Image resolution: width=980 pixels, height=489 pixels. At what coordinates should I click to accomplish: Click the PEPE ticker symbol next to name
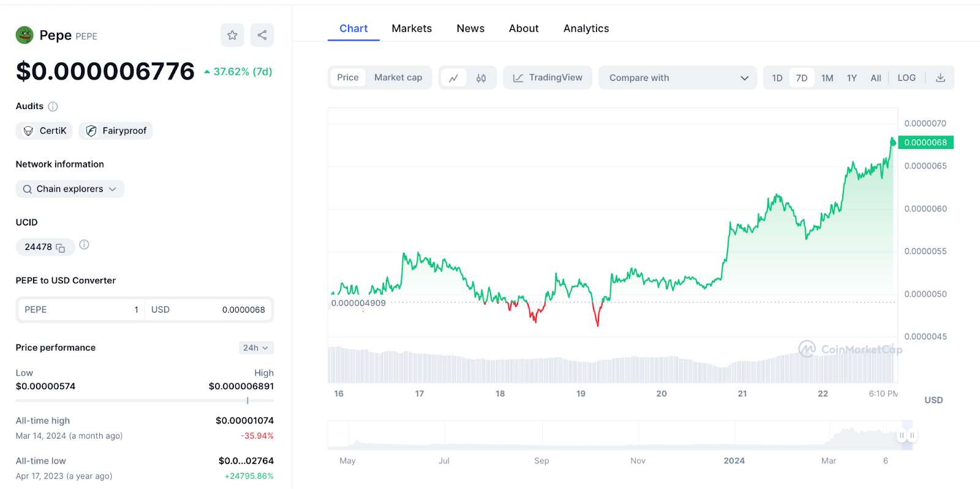86,36
